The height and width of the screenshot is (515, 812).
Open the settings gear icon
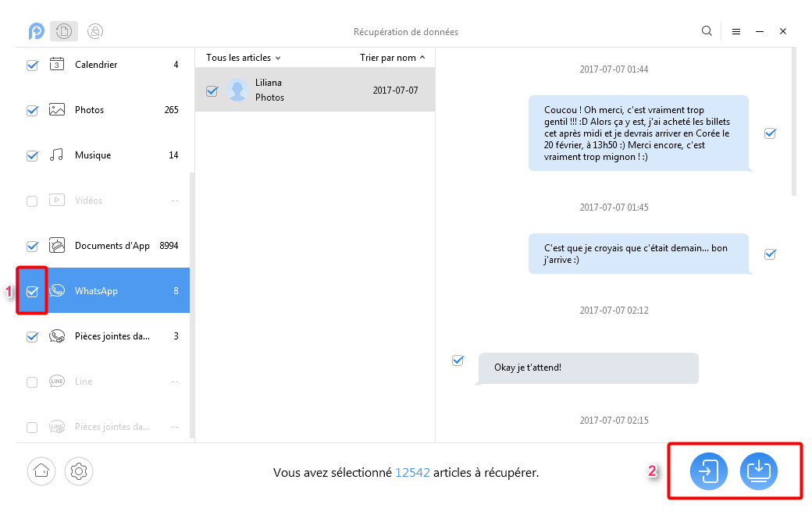(79, 471)
